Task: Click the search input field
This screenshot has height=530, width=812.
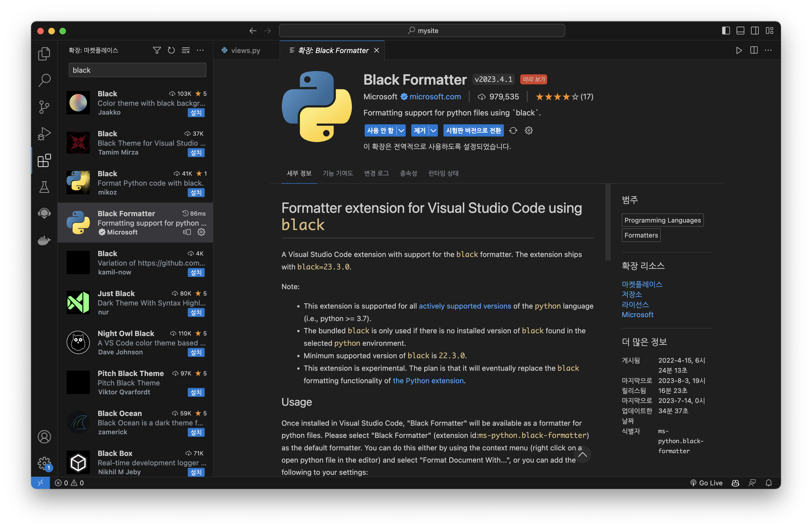Action: pyautogui.click(x=136, y=70)
